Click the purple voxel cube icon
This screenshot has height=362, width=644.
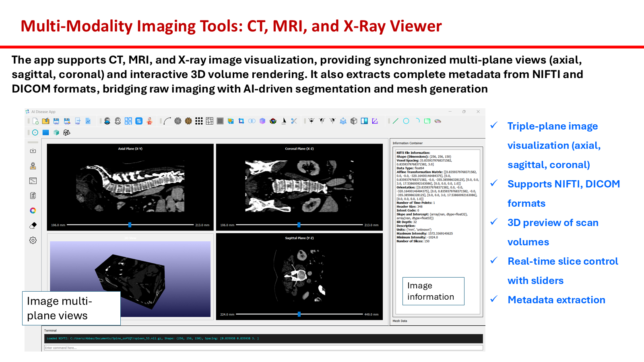click(x=262, y=121)
